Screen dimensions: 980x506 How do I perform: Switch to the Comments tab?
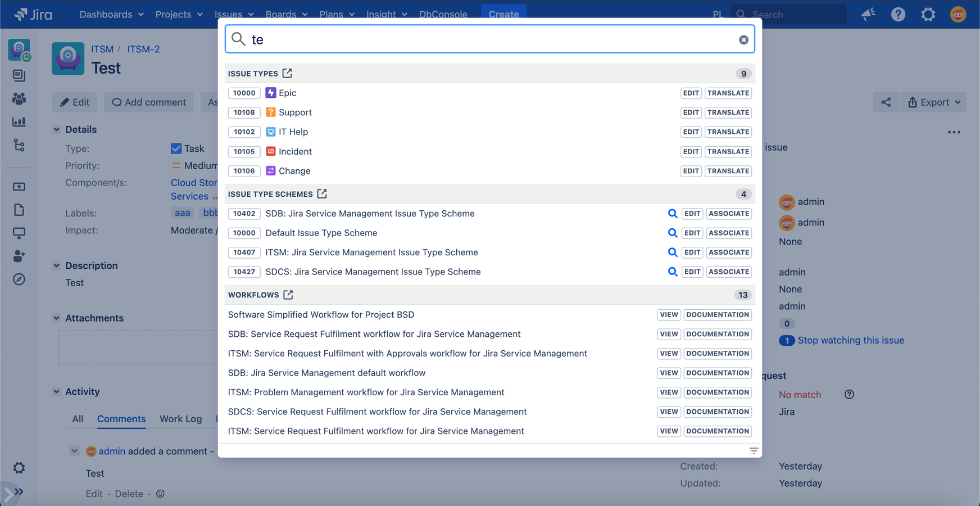[121, 419]
